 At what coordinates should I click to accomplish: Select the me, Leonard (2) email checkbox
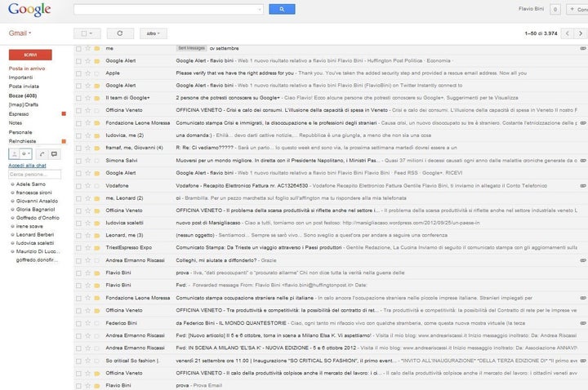78,198
